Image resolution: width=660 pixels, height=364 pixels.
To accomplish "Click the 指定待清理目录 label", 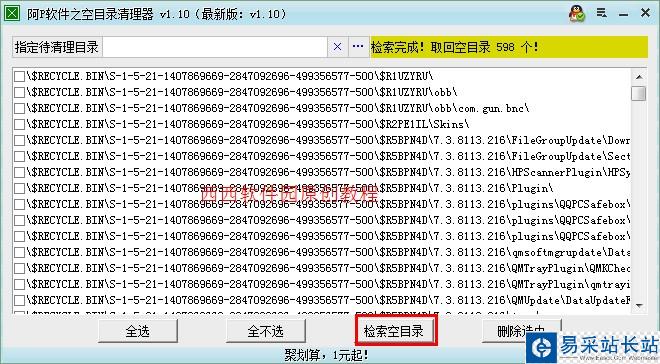I will pos(57,47).
